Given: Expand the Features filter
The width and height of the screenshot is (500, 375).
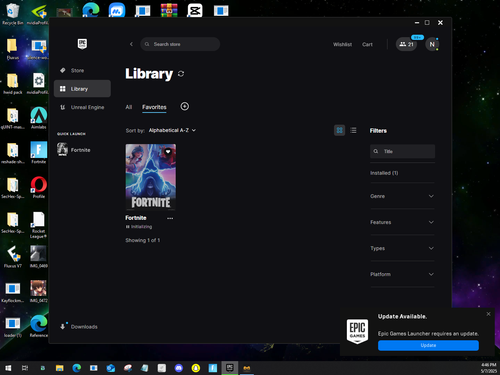Looking at the screenshot, I should pyautogui.click(x=402, y=222).
